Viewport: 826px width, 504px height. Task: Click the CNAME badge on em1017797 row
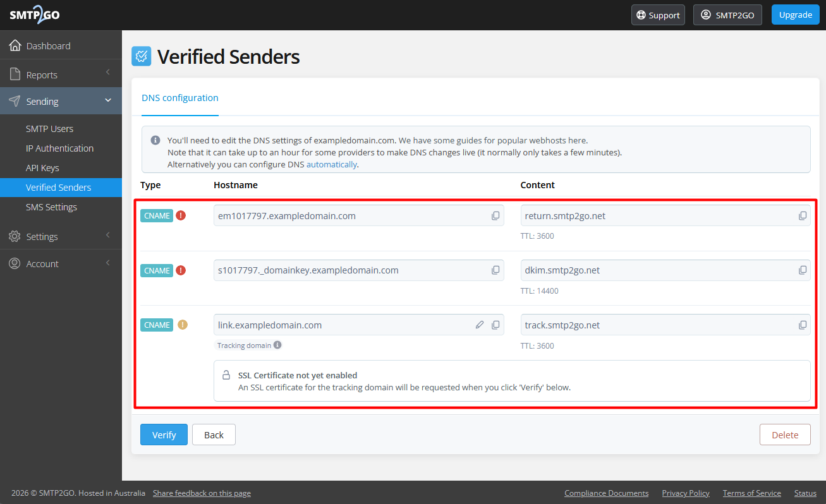pyautogui.click(x=157, y=215)
